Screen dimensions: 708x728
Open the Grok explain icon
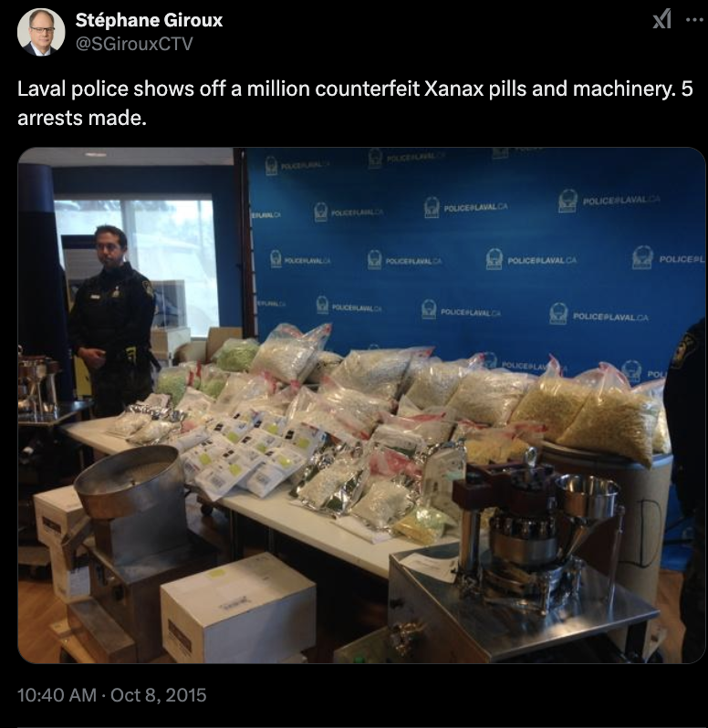point(662,20)
